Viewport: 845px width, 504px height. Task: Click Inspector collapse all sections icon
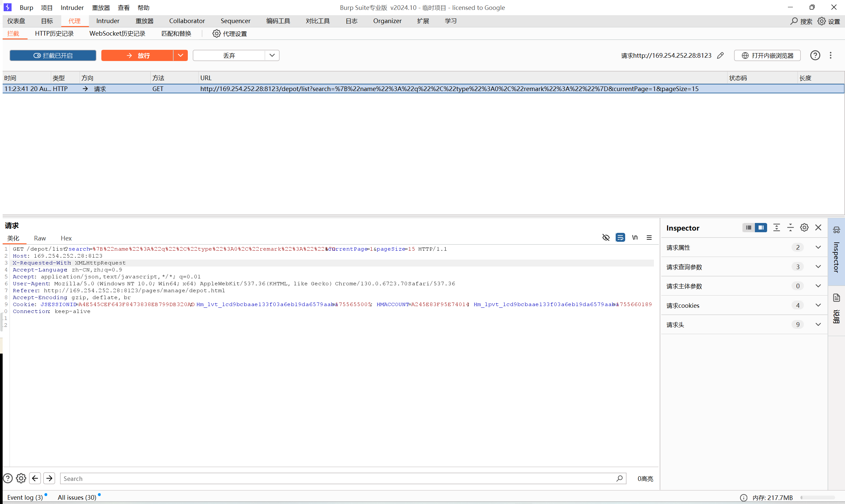coord(790,228)
